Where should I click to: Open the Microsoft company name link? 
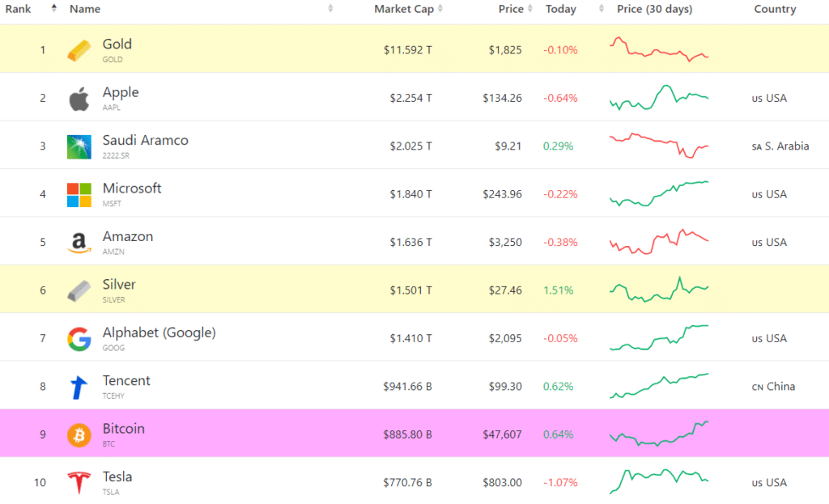132,188
